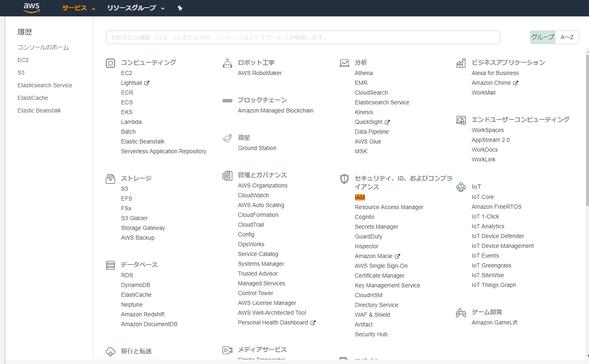This screenshot has width=589, height=364.
Task: Open Storage Gateway service
Action: tap(143, 228)
